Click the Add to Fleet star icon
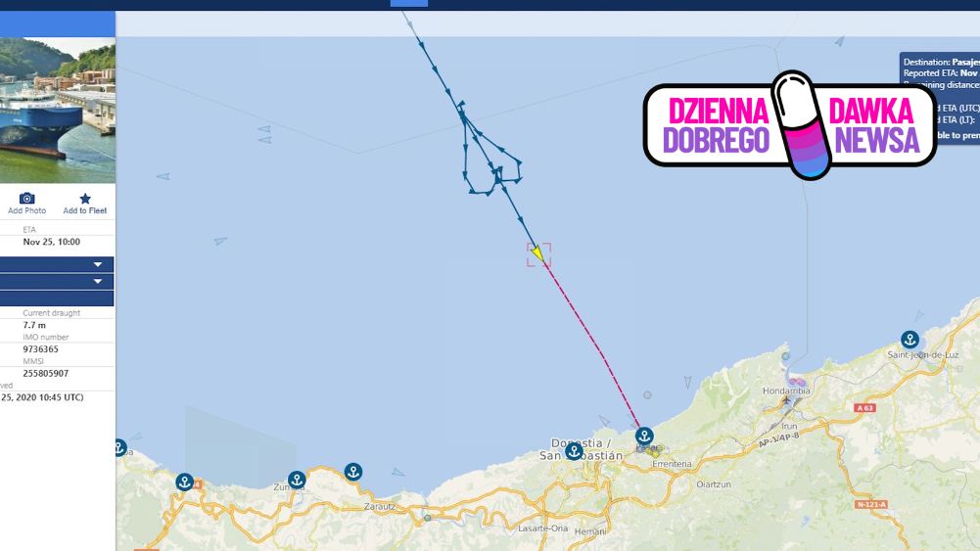The width and height of the screenshot is (980, 551). [x=85, y=199]
